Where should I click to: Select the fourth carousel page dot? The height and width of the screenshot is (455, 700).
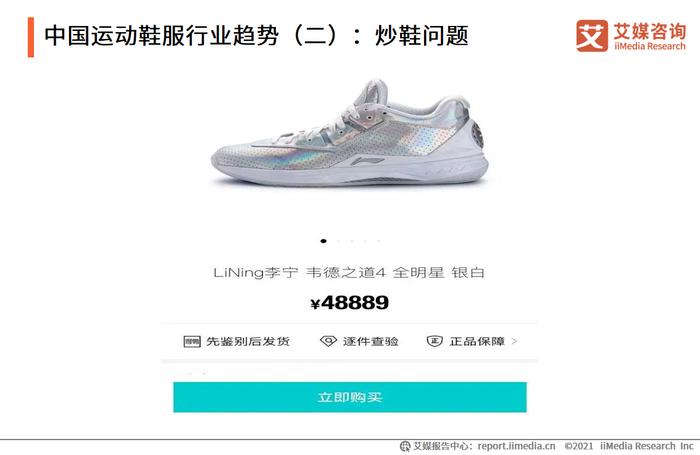(x=365, y=241)
